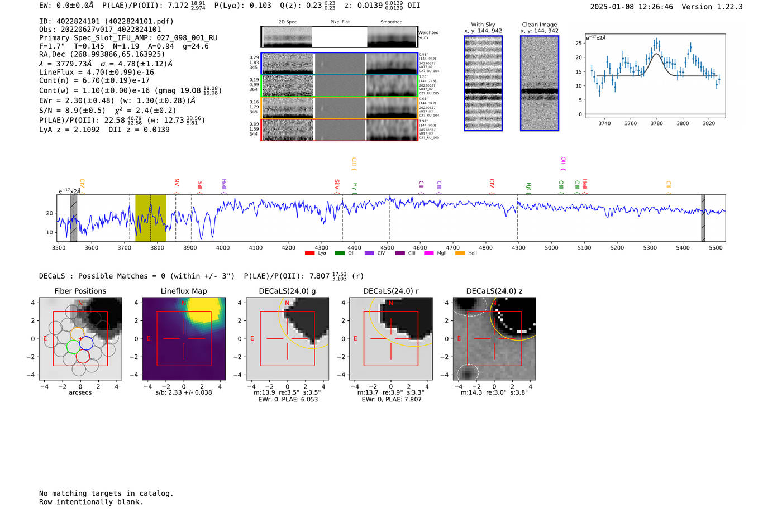Click the No matching targets in catalog text

(106, 493)
